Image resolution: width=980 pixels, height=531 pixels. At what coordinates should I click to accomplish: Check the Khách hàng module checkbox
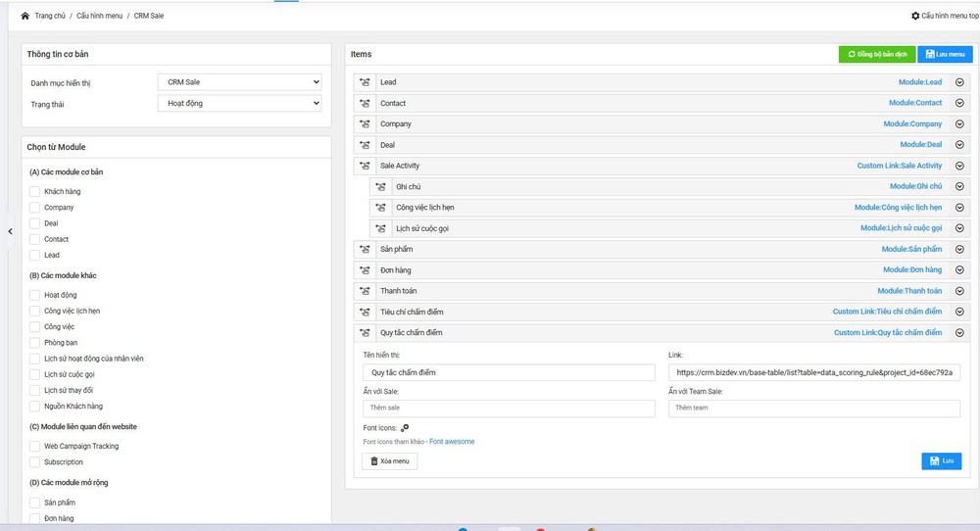35,192
